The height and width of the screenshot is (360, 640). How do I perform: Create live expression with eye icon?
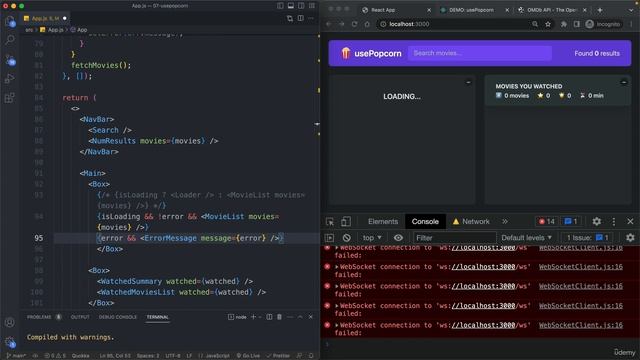398,238
